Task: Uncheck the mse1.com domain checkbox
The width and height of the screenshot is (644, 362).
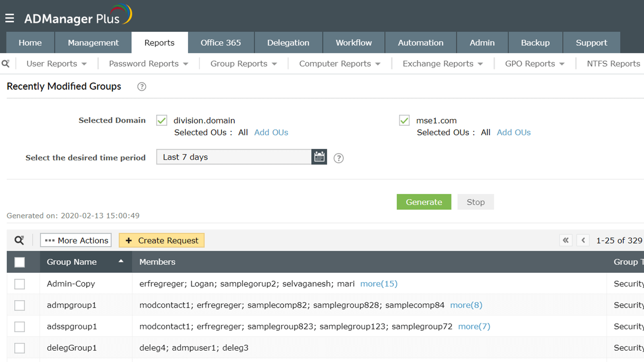Action: 405,120
